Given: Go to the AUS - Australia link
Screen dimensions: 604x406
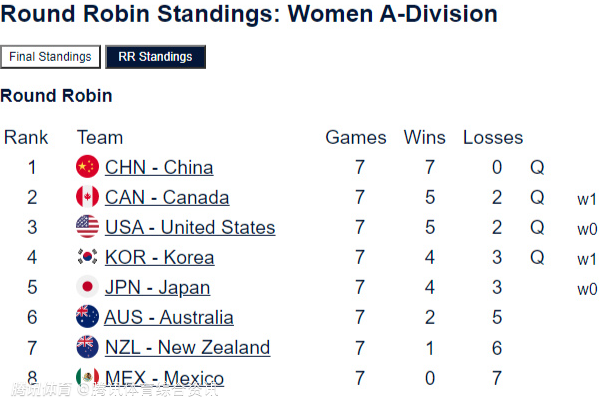Looking at the screenshot, I should click(x=169, y=317).
